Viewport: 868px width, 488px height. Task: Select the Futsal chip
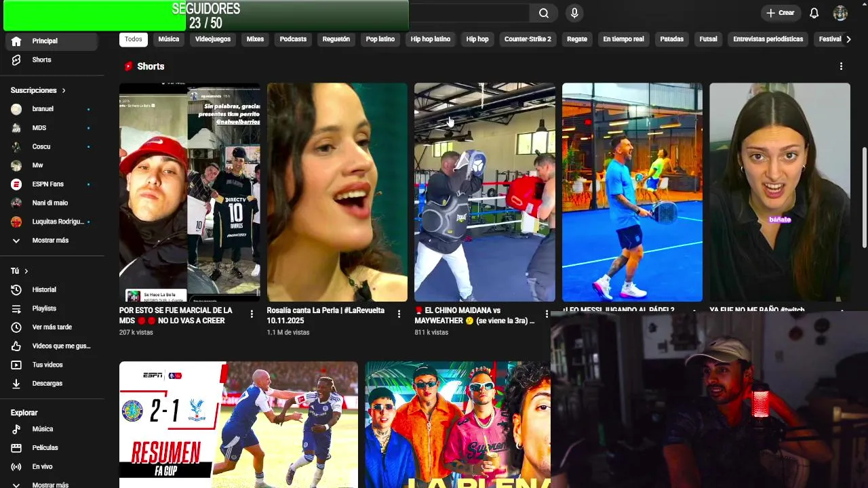(x=709, y=39)
